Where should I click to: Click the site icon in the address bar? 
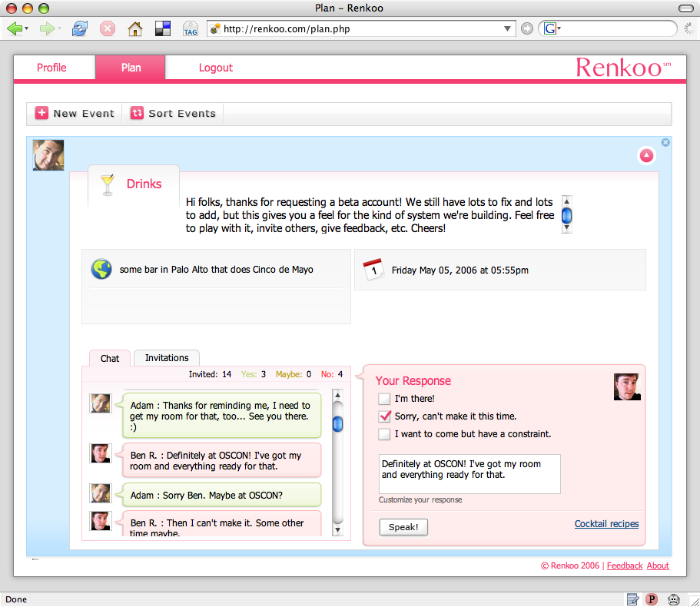point(215,29)
